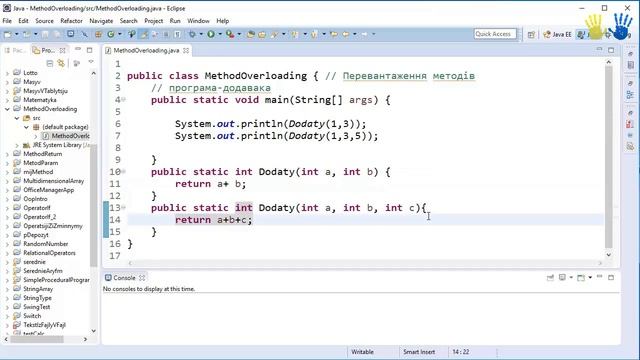Expand the JRE System Library node
640x360 pixels.
click(x=17, y=145)
